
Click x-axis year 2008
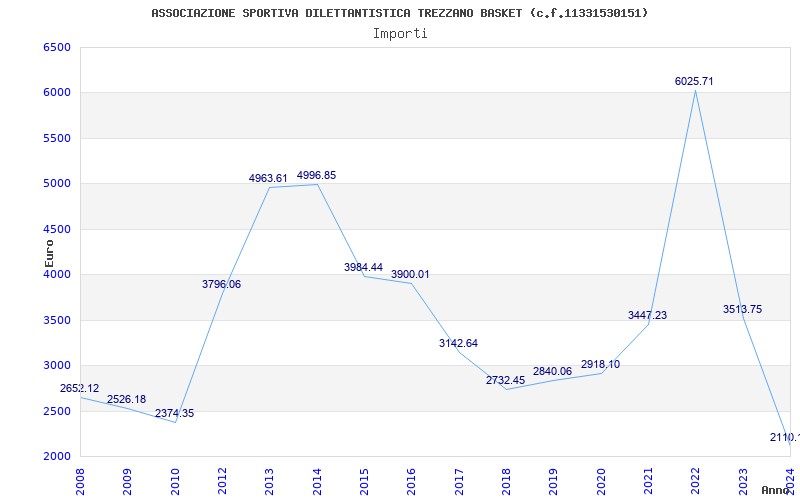coord(80,482)
